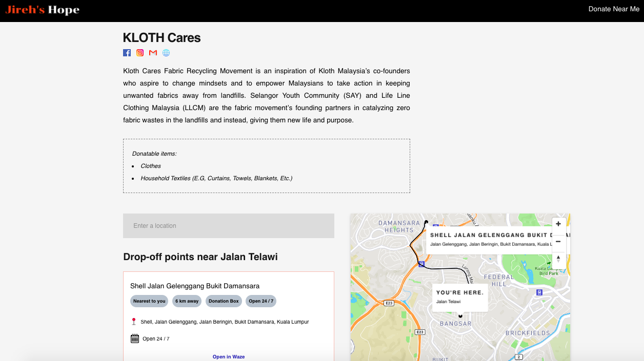Open Donate Near Me page
Screen dimensions: 644x361
614,9
